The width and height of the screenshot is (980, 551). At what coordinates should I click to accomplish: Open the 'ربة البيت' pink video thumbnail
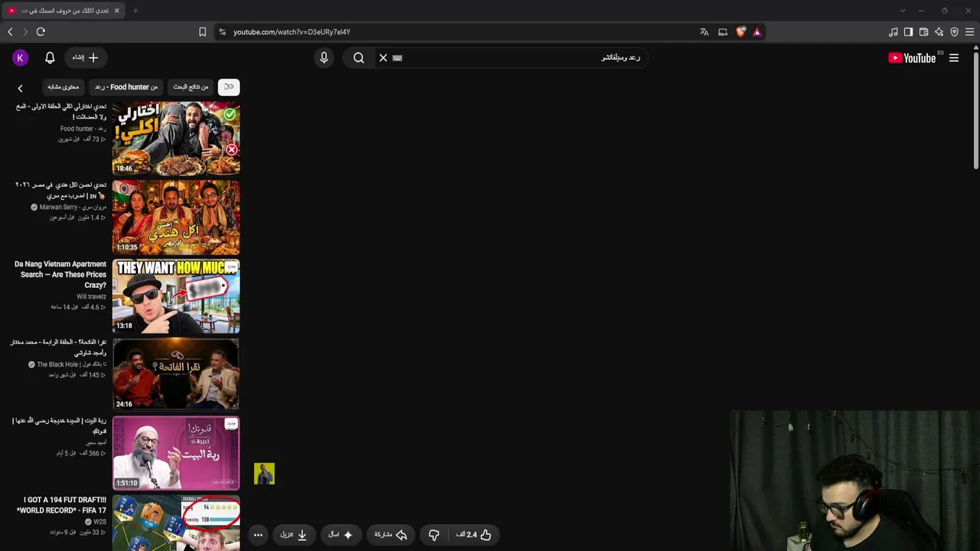tap(176, 453)
